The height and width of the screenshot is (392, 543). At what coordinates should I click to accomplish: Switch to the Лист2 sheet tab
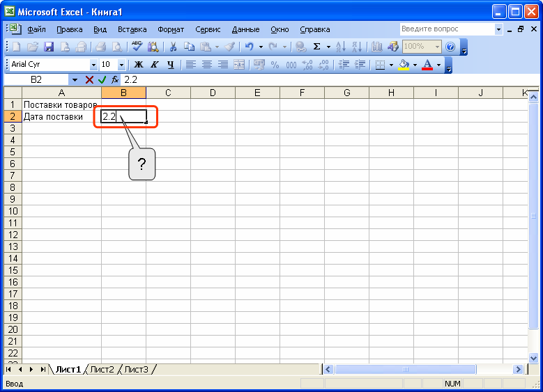(x=102, y=369)
